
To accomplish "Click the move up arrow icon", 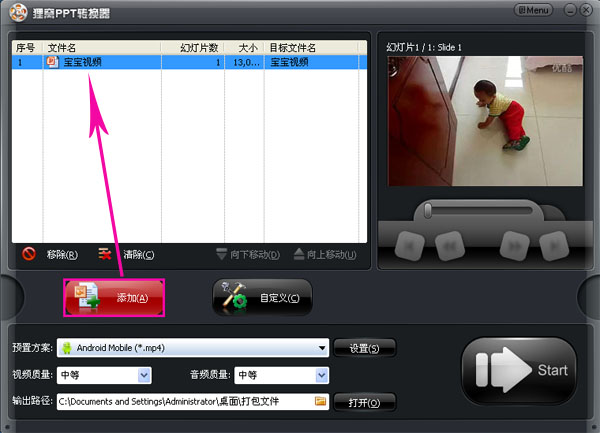I will point(299,254).
